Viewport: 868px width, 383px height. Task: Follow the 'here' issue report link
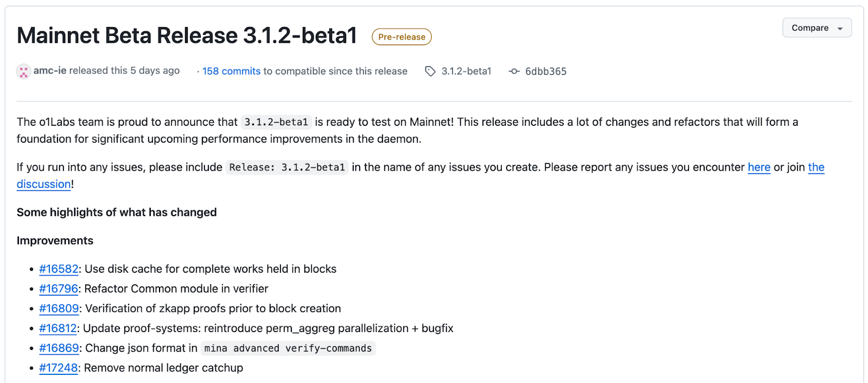pos(759,167)
